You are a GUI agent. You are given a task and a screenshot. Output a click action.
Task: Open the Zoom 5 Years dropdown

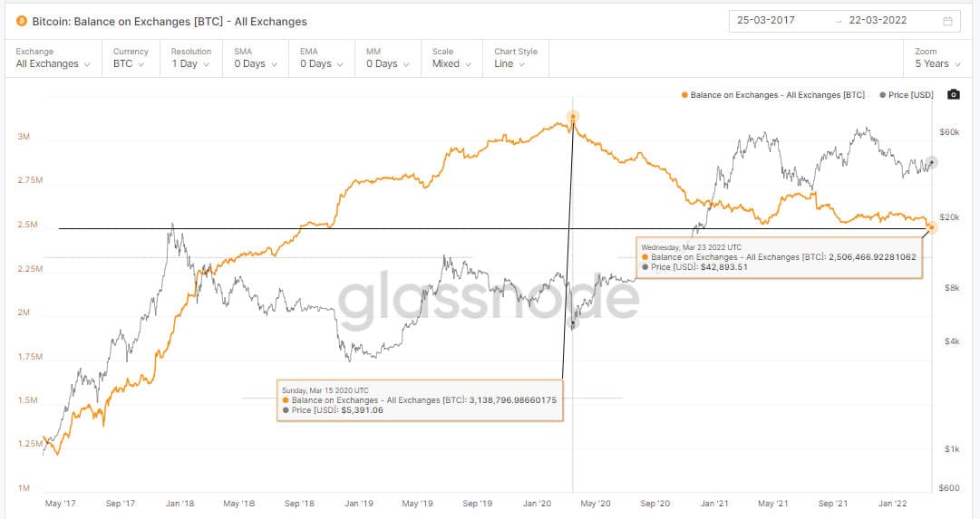click(x=937, y=64)
